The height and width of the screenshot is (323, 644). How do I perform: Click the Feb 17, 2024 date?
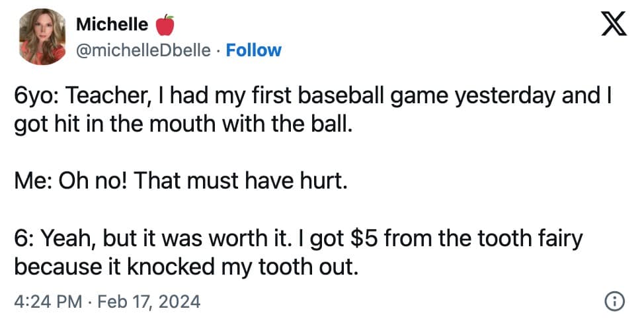pos(148,302)
